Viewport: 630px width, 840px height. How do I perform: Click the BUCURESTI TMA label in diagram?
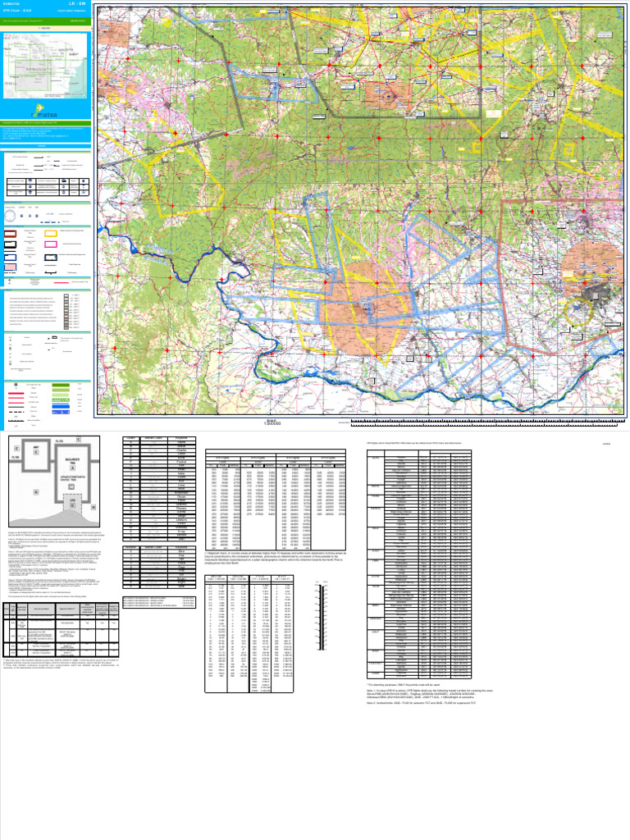[x=72, y=461]
